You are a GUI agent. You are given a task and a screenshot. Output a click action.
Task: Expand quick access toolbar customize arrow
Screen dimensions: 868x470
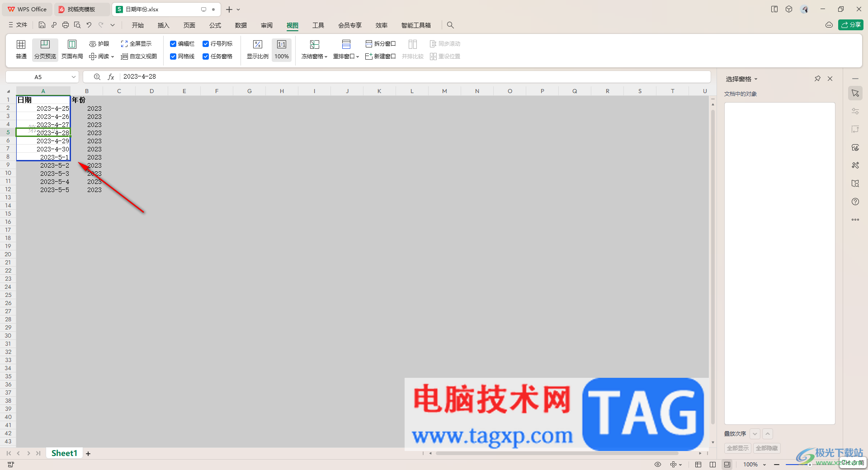point(113,25)
